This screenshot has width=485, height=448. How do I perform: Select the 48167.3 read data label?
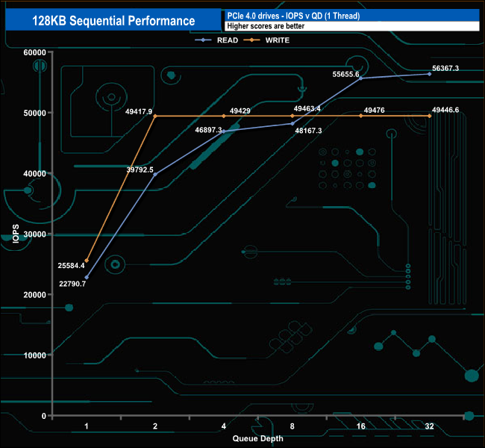[x=308, y=131]
